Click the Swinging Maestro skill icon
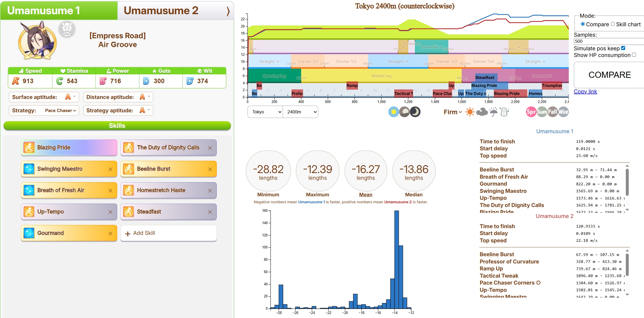Image resolution: width=644 pixels, height=318 pixels. [x=29, y=169]
